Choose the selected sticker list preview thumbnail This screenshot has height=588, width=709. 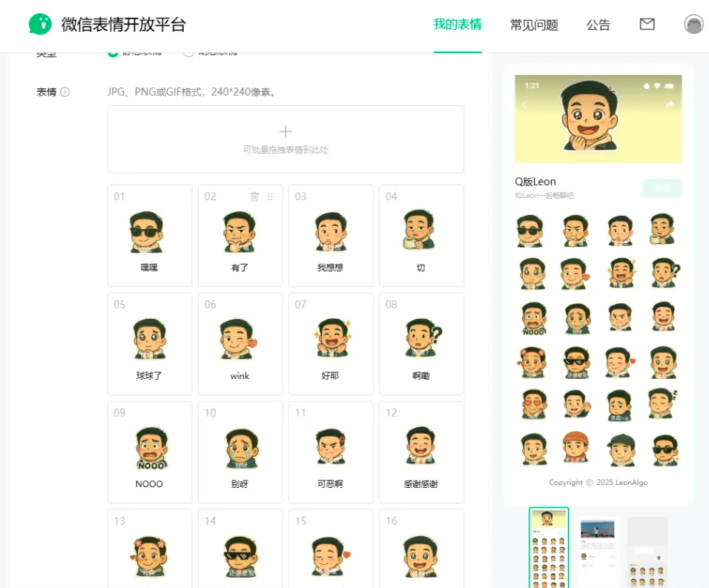(549, 548)
